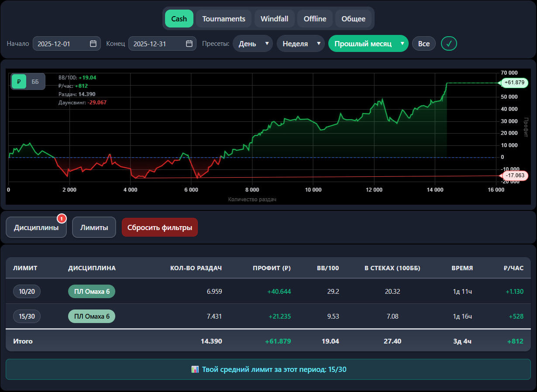Click the Итого row label
This screenshot has width=537, height=392.
click(x=23, y=341)
